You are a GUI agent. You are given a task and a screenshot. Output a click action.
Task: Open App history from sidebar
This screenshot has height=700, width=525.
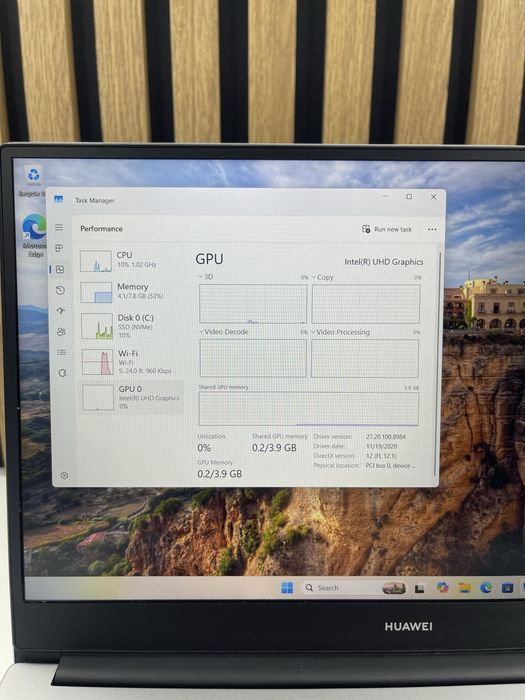[60, 290]
